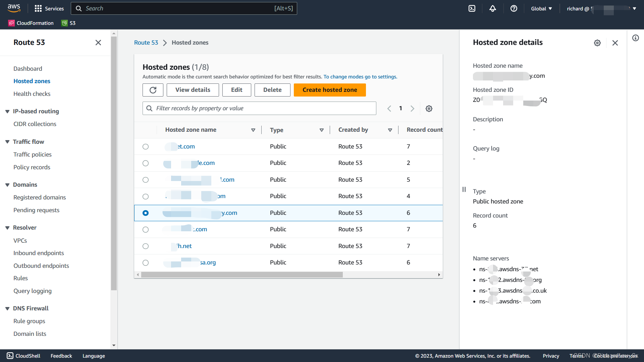Viewport: 644px width, 362px height.
Task: Open the notifications bell
Action: [x=493, y=8]
